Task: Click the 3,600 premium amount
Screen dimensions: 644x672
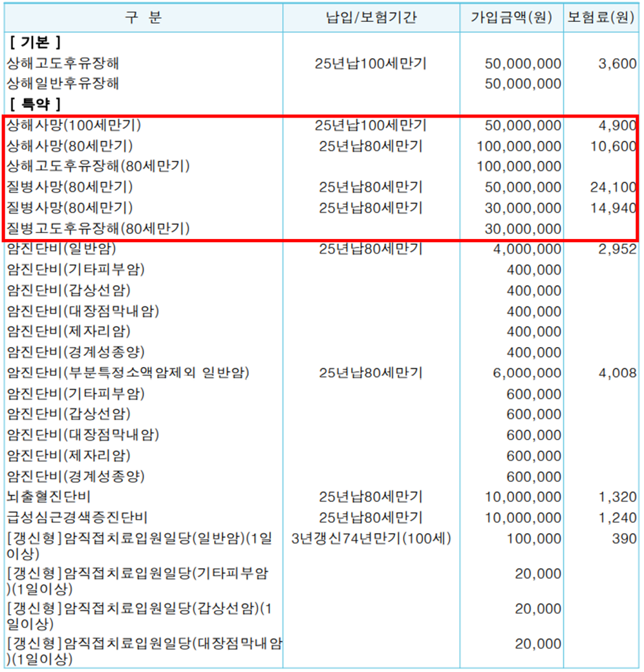Action: tap(617, 64)
